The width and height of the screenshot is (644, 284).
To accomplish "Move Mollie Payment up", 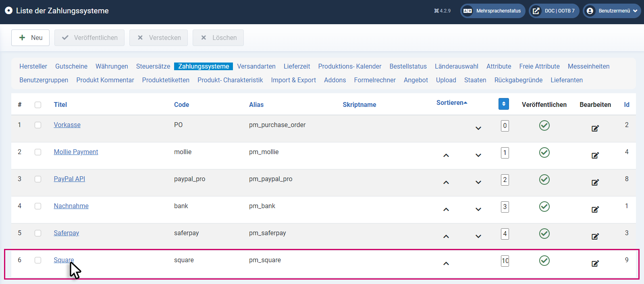I will (446, 155).
